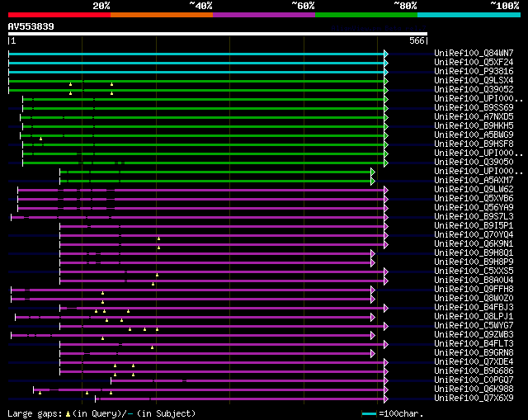Click the cyan 100char scale key
Screen dimensions: 528x420
point(369,413)
